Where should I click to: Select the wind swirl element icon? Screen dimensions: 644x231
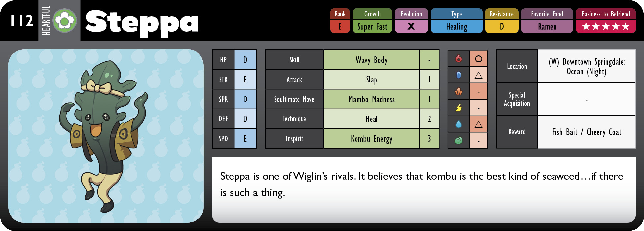(x=458, y=140)
